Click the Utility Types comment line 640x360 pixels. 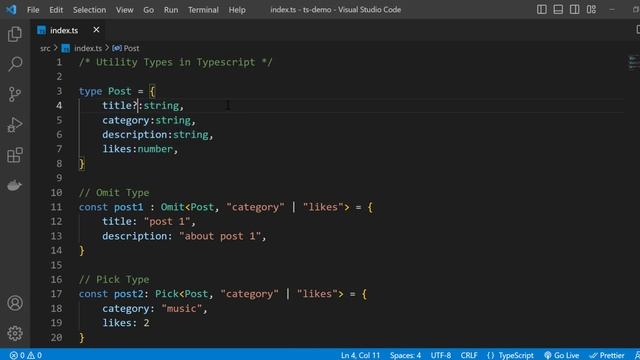pos(176,62)
